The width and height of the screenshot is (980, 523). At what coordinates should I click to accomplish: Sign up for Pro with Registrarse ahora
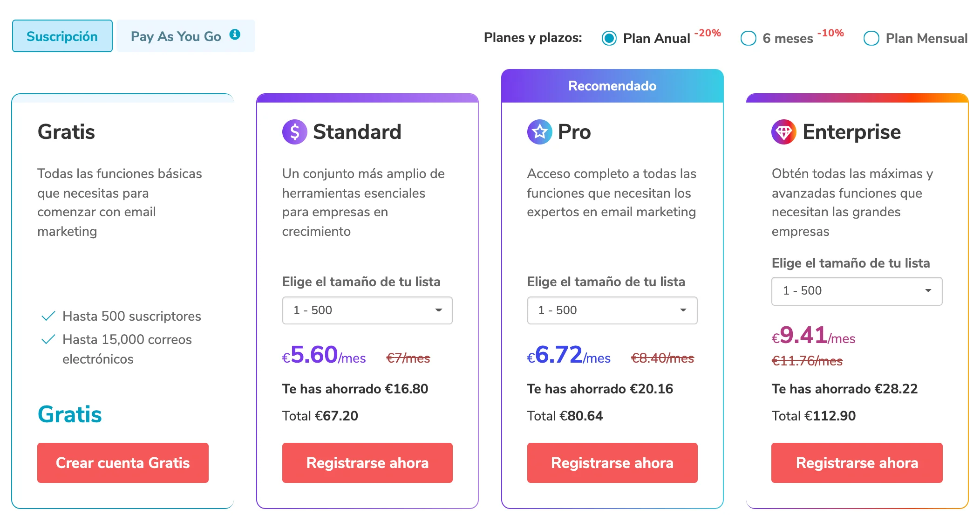point(612,463)
